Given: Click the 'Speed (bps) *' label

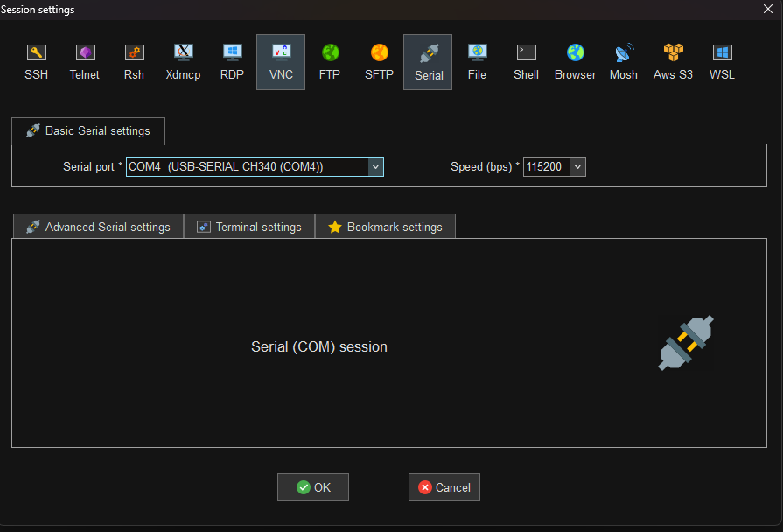Looking at the screenshot, I should click(485, 167).
